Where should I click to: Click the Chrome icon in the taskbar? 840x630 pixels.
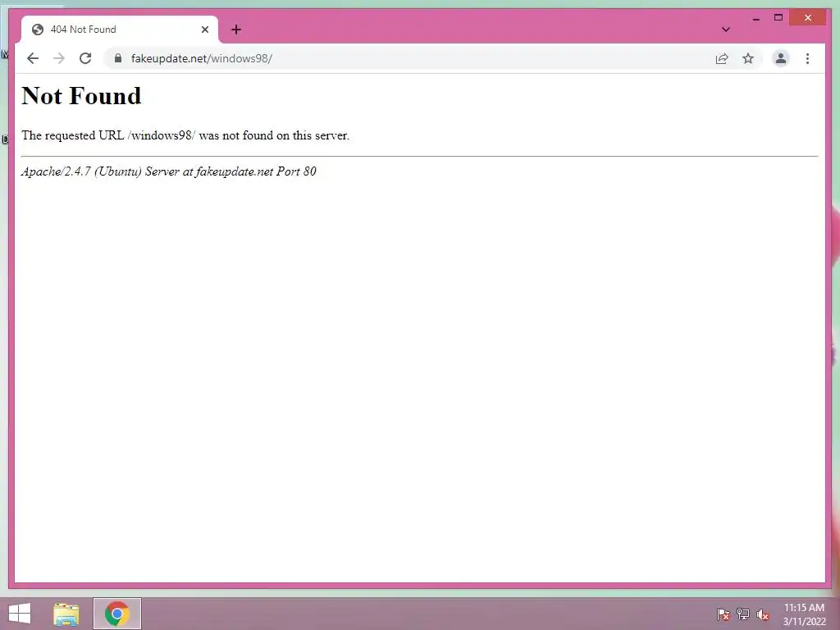(x=117, y=614)
